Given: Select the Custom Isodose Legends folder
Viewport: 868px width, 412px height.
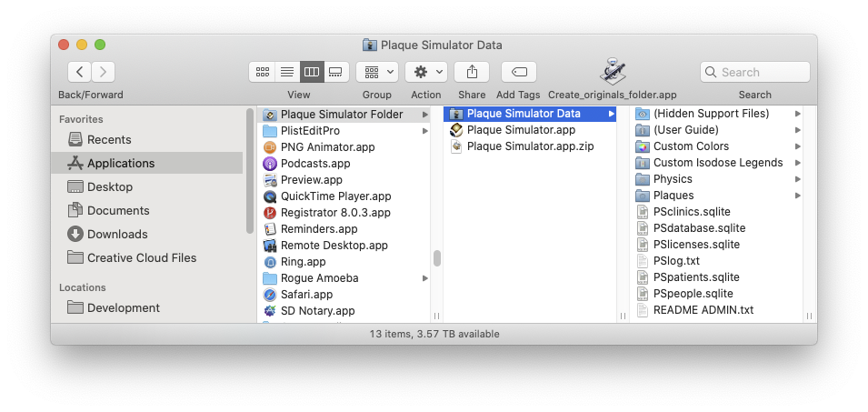Looking at the screenshot, I should (x=717, y=163).
